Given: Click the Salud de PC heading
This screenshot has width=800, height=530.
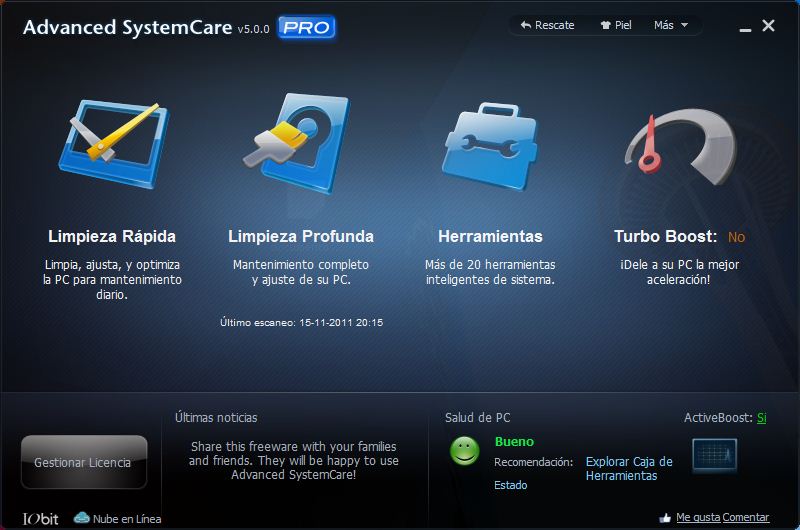Looking at the screenshot, I should pos(478,418).
